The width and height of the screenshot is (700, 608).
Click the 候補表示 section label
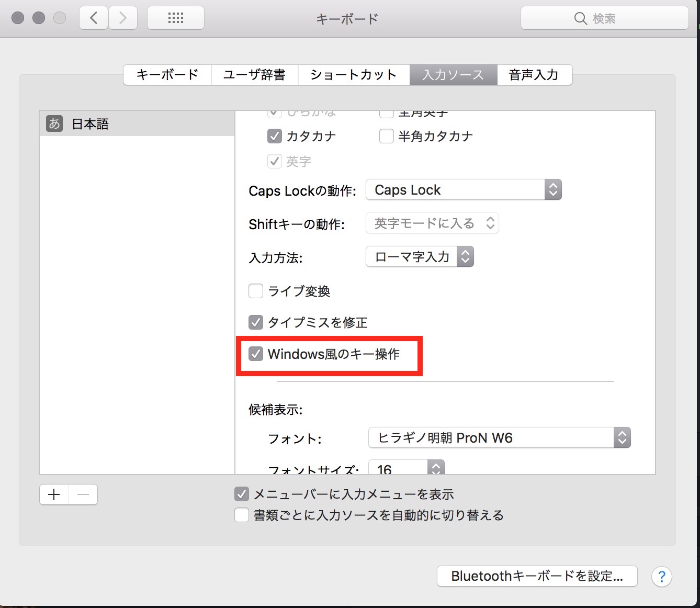(x=275, y=410)
